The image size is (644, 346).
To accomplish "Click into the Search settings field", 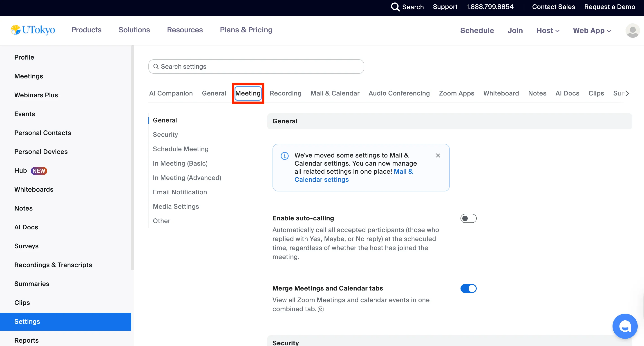I will (x=256, y=67).
